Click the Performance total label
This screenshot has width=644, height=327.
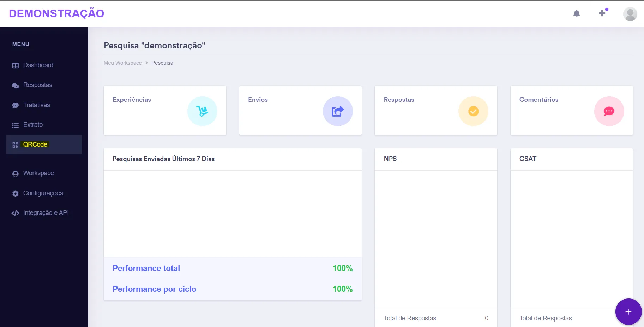click(146, 268)
